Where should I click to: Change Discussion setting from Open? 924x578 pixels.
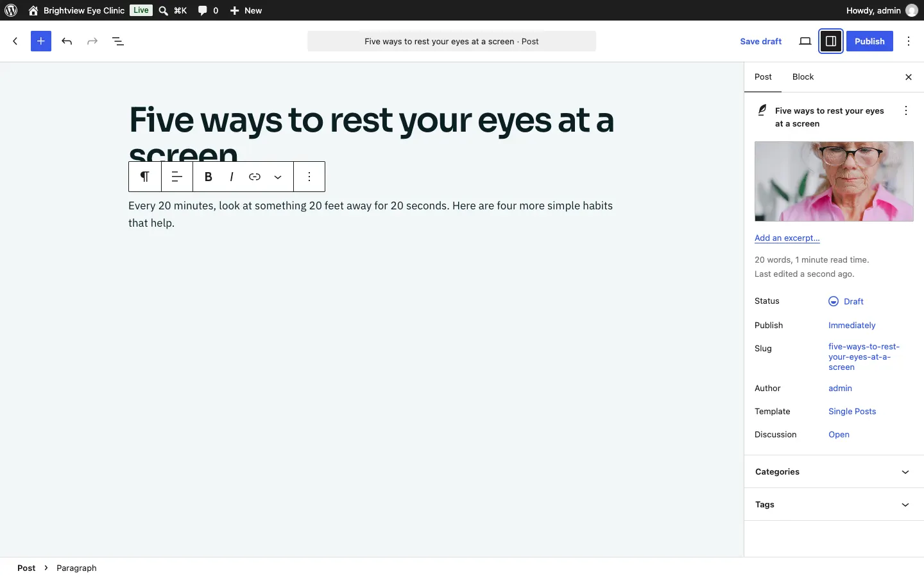pyautogui.click(x=839, y=435)
